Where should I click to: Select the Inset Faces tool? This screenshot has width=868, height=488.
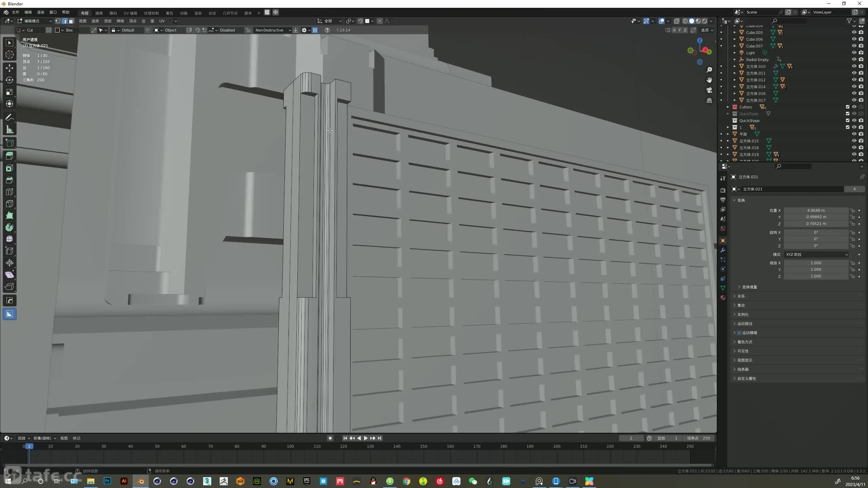9,168
